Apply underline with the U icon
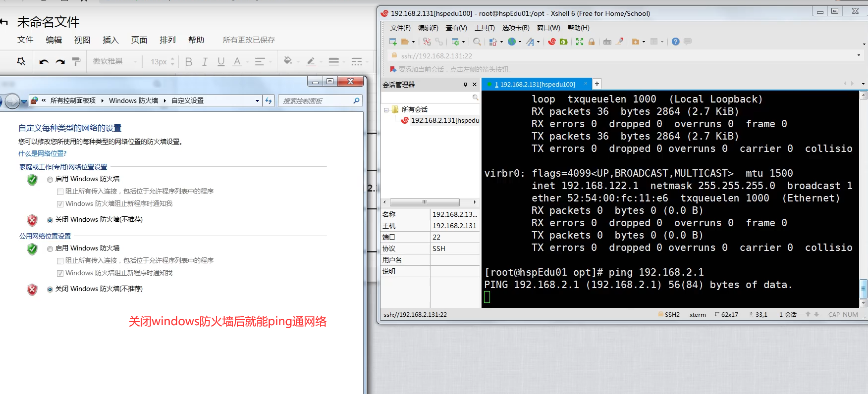This screenshot has width=868, height=394. coord(221,61)
